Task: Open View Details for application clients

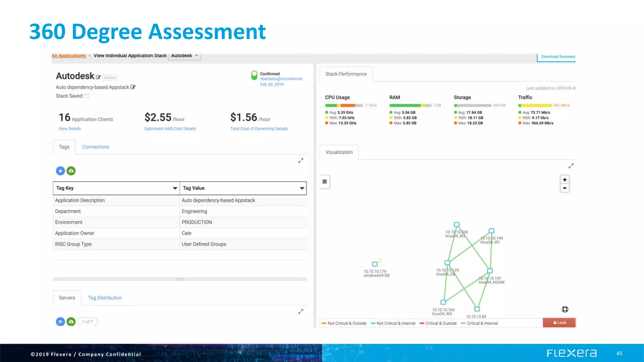Action: point(69,129)
